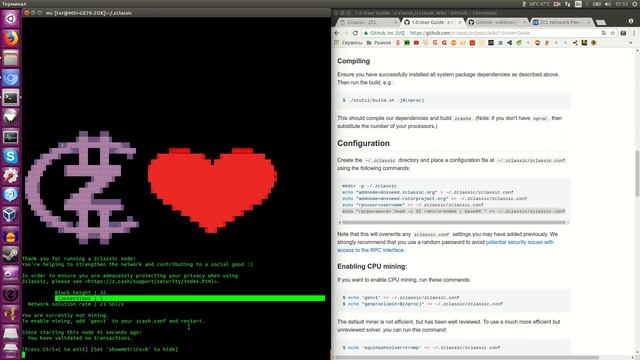The image size is (640, 360).
Task: Open the Files manager dock icon
Action: tap(11, 58)
